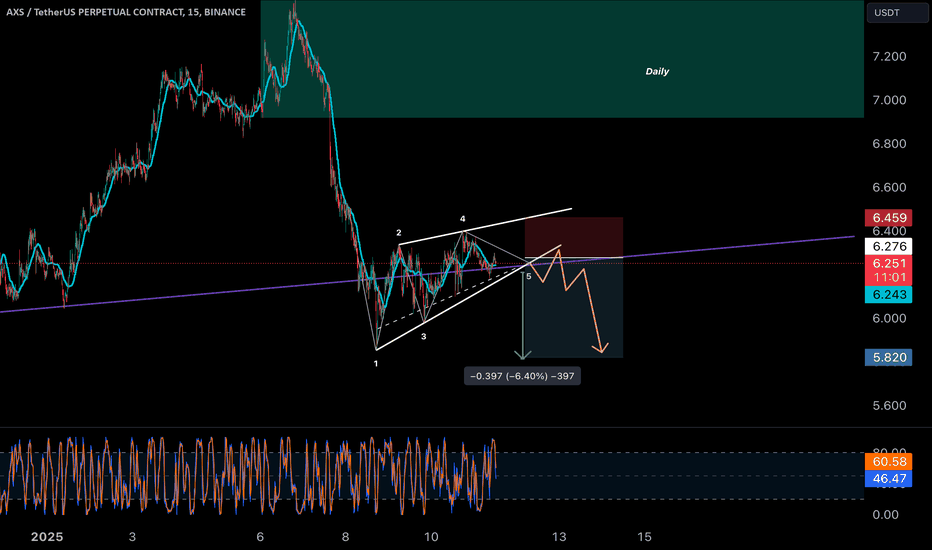
Task: Click the date label 3 on time axis
Action: (132, 537)
